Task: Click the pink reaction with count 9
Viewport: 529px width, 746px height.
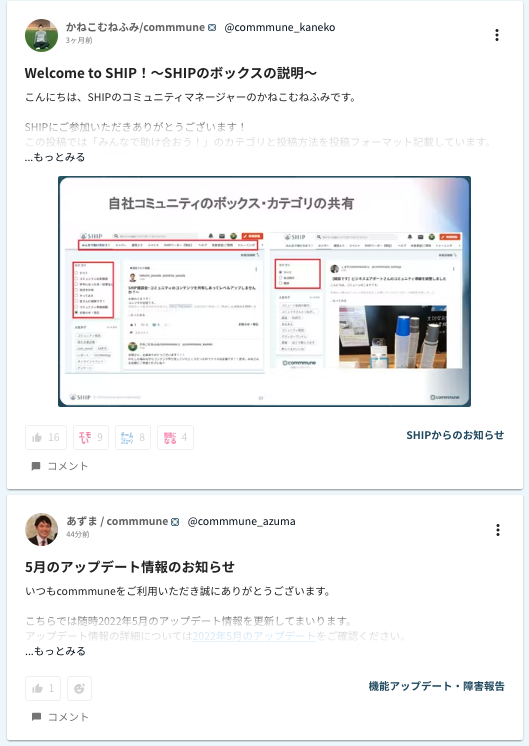Action: pyautogui.click(x=91, y=437)
